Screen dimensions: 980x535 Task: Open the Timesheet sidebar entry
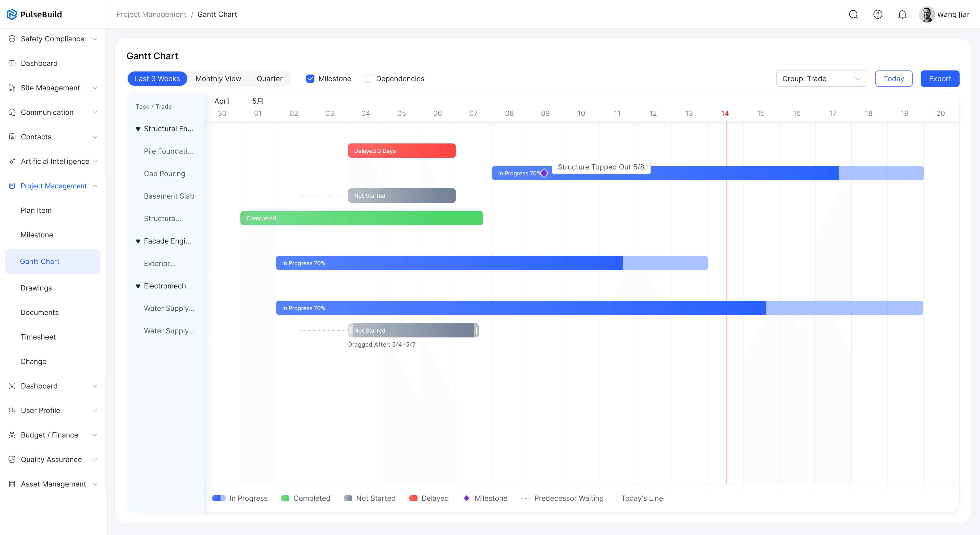coord(38,337)
